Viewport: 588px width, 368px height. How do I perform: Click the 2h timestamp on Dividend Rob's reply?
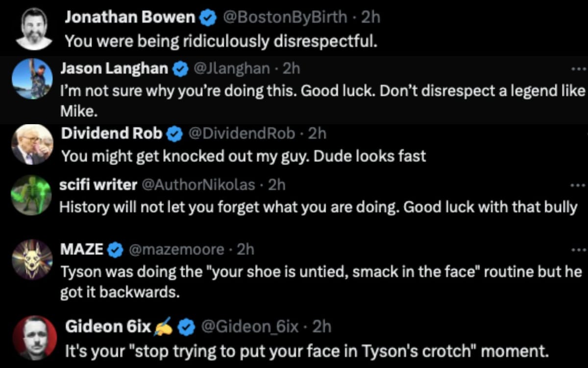pos(317,133)
